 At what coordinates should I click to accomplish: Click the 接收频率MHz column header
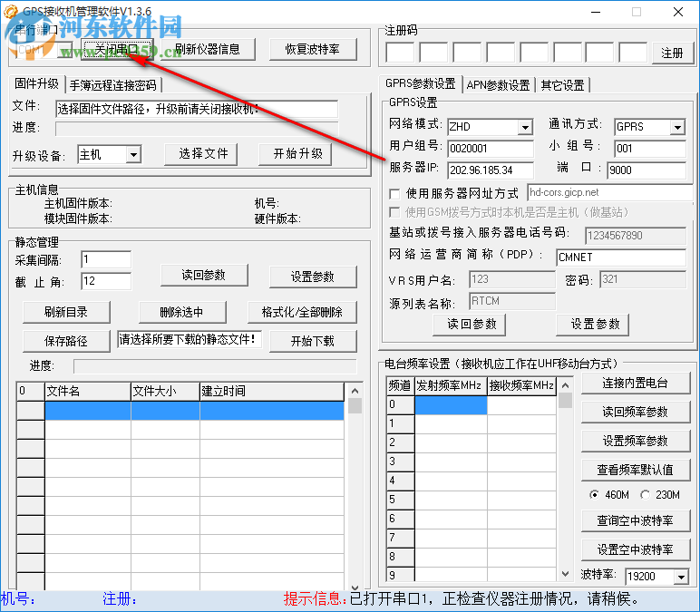tap(522, 385)
